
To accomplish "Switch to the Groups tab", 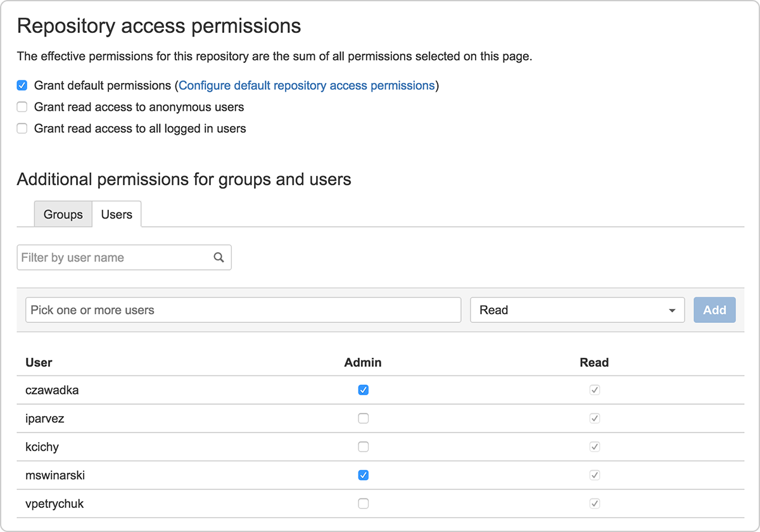I will [x=63, y=214].
